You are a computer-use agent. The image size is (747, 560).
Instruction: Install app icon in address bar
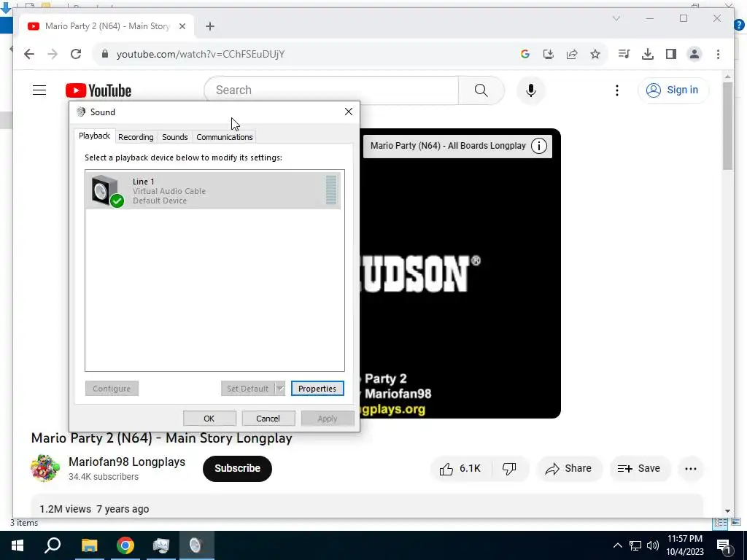click(x=549, y=54)
